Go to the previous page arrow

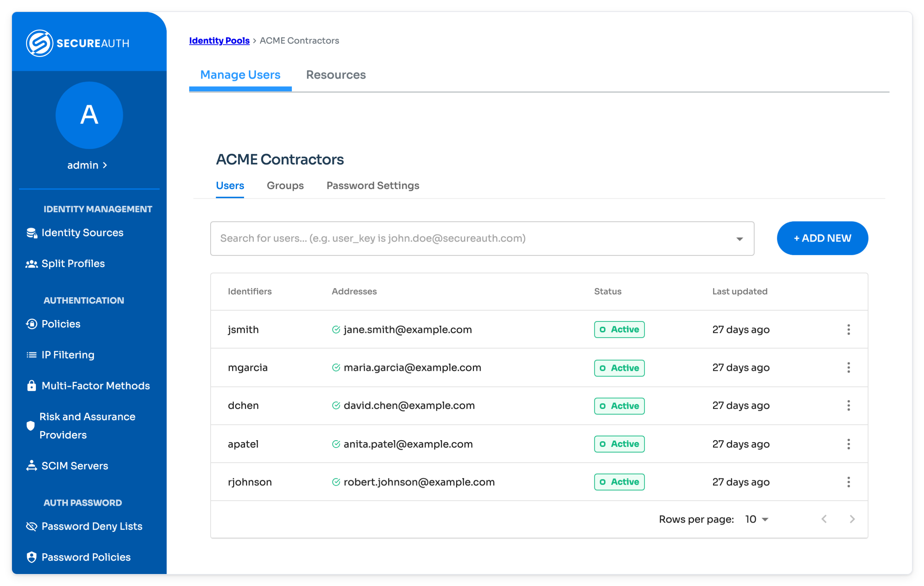pyautogui.click(x=824, y=519)
